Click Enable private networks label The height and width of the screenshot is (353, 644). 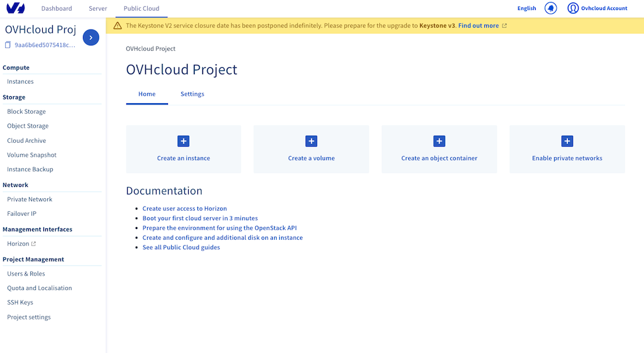[567, 158]
